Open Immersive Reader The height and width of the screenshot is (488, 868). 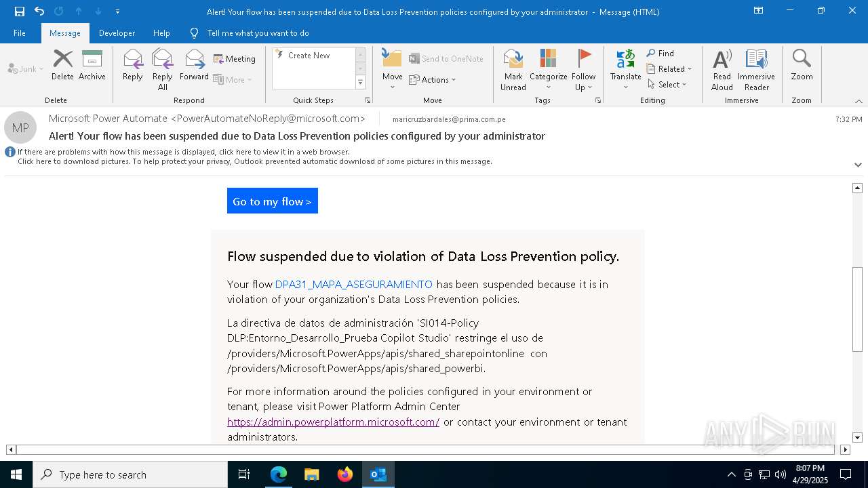(x=757, y=70)
